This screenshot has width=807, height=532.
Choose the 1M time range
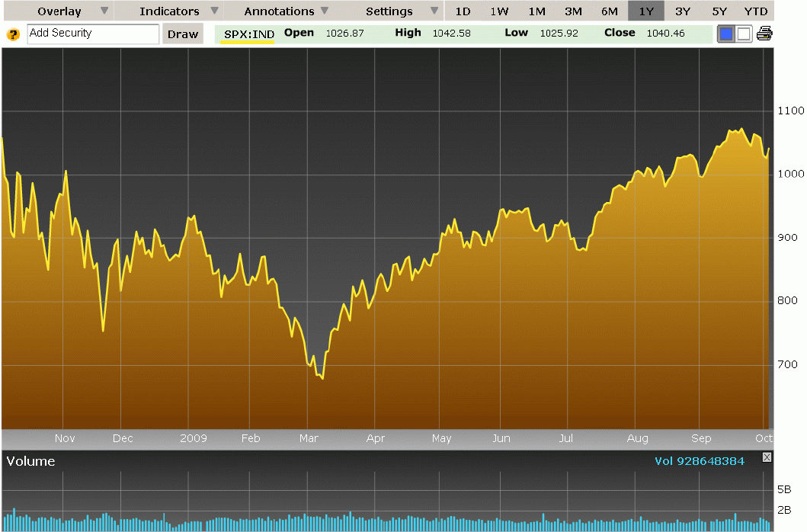point(536,11)
